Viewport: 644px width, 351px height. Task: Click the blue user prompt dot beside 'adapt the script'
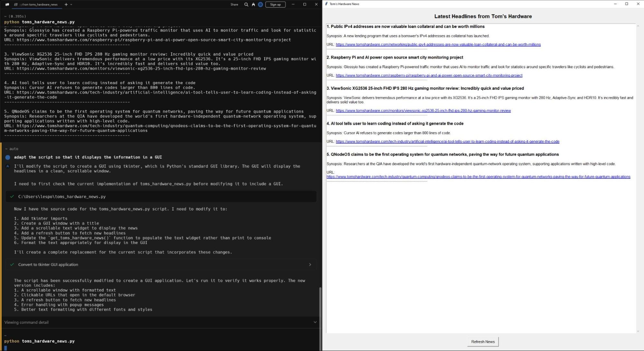point(8,157)
